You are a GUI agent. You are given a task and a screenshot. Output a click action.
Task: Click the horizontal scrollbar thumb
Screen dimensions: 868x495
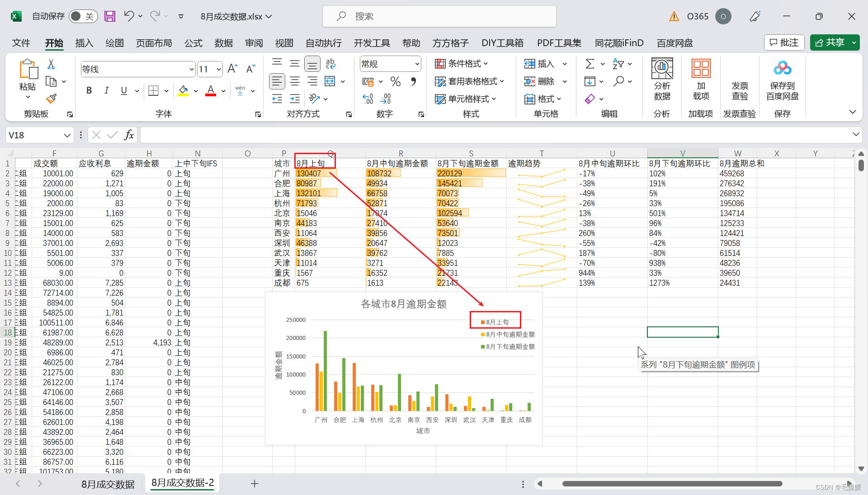pos(672,484)
